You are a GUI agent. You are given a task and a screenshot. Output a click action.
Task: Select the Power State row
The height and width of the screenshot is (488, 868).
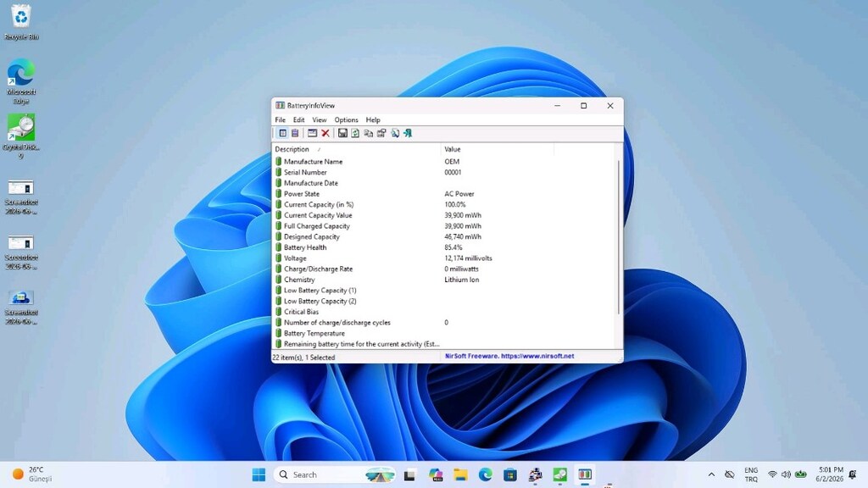click(x=444, y=194)
